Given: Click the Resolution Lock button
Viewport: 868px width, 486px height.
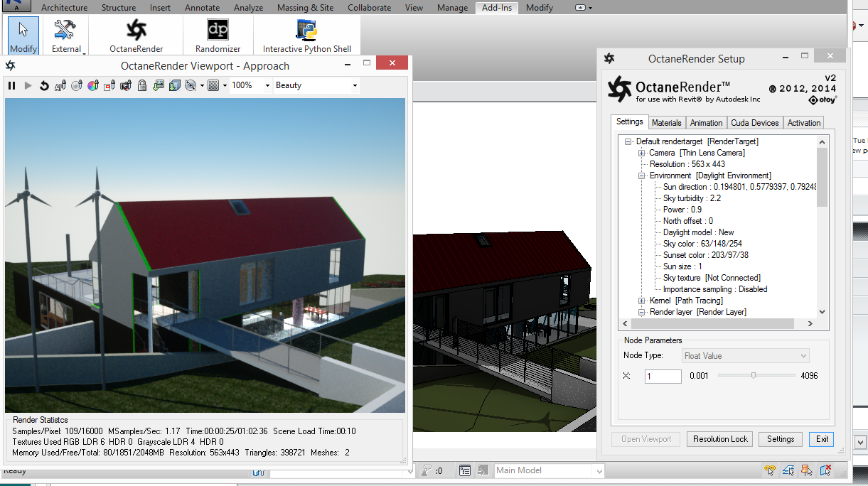Looking at the screenshot, I should (x=720, y=439).
